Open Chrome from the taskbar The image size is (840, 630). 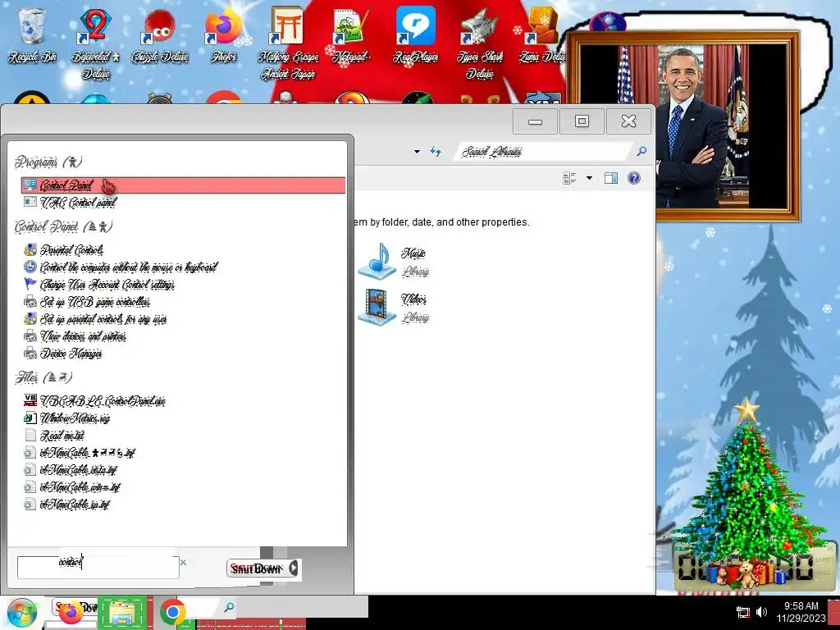coord(173,612)
